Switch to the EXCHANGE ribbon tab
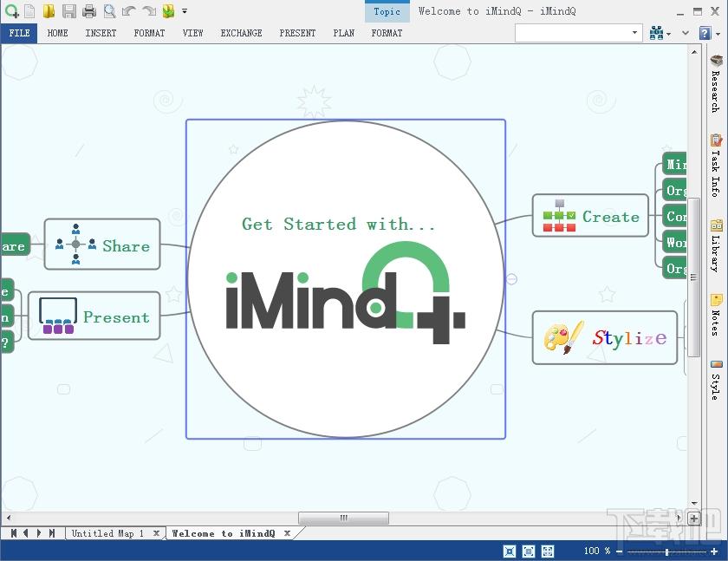The height and width of the screenshot is (561, 728). coord(241,33)
